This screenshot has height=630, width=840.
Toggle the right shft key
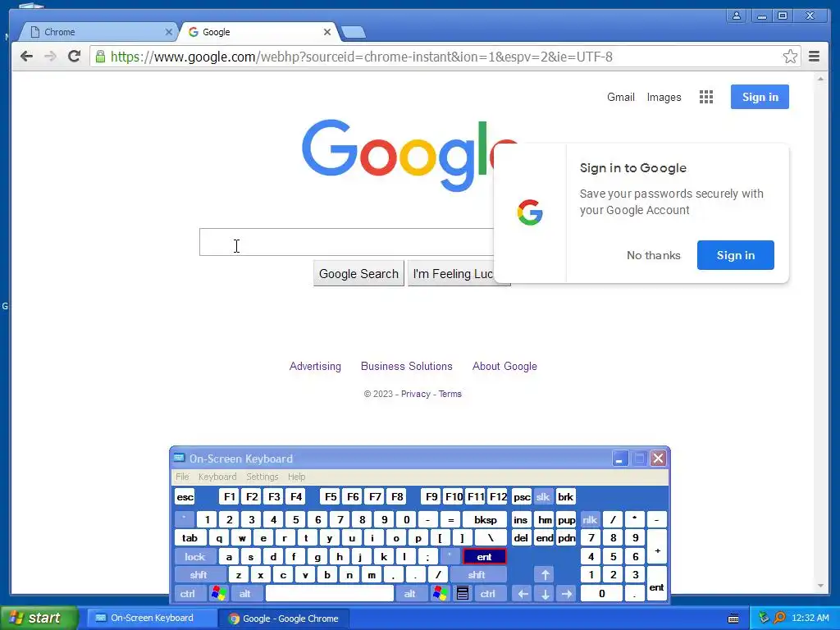click(x=477, y=575)
